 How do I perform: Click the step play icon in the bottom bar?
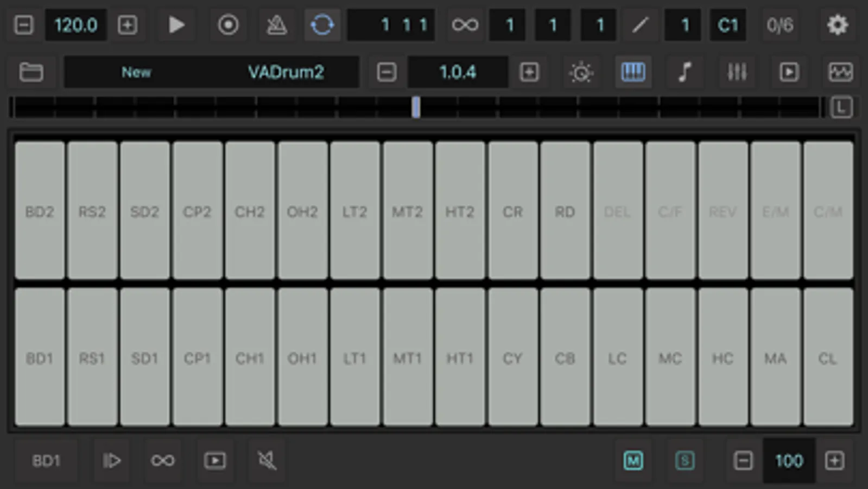coord(112,461)
